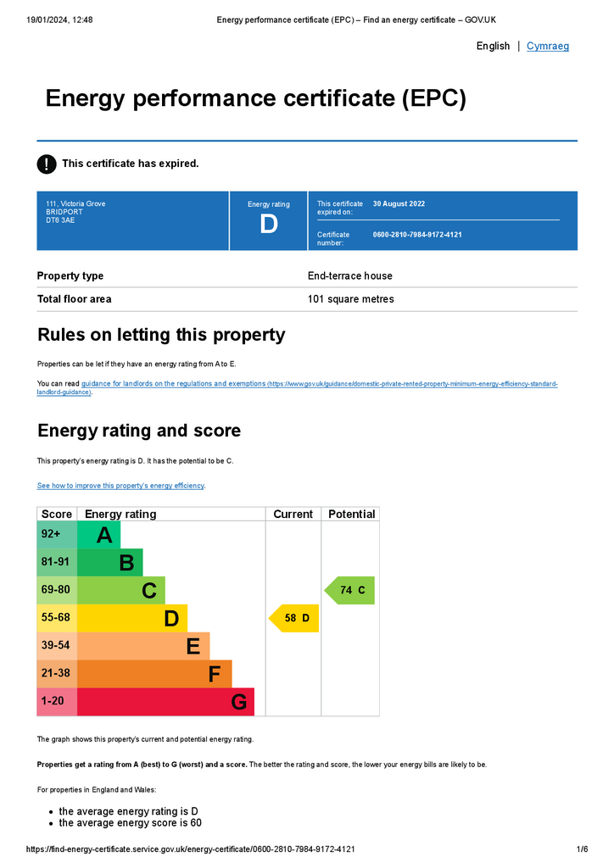Switch language to Cymraeg

click(x=548, y=46)
